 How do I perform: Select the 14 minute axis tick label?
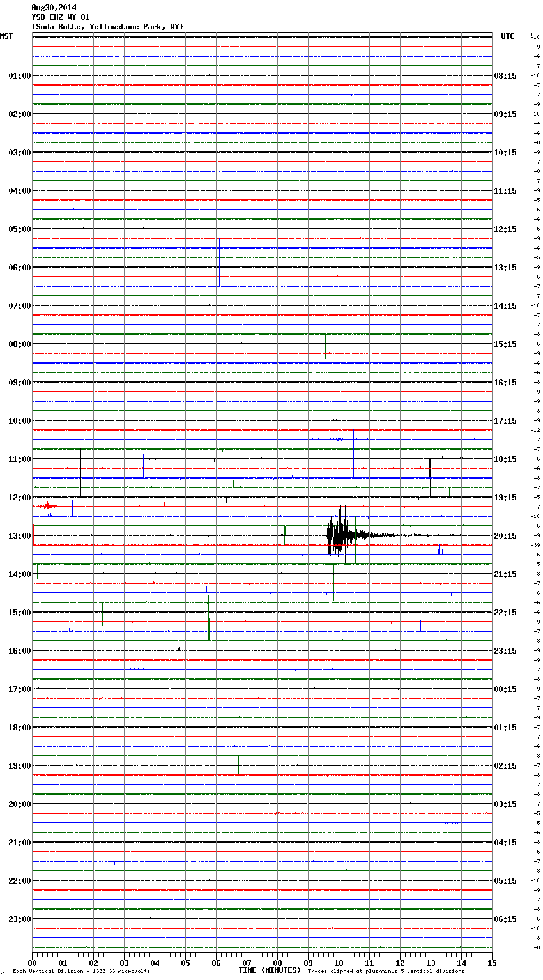pos(461,963)
